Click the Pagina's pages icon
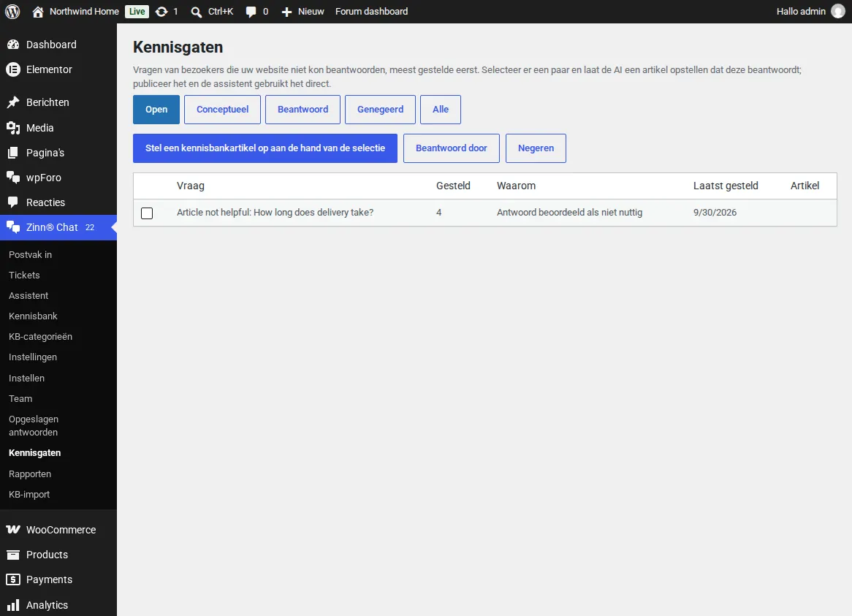 (13, 153)
